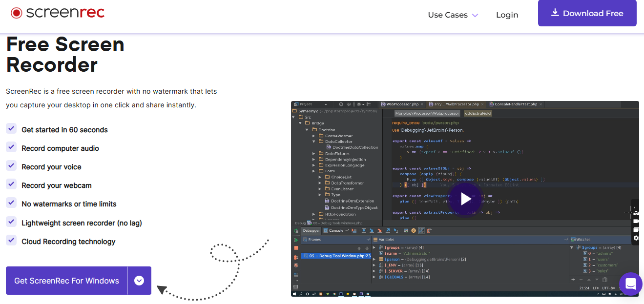Click the 'Record computer audio' checkmark
Image resolution: width=644 pixels, height=304 pixels.
point(11,147)
